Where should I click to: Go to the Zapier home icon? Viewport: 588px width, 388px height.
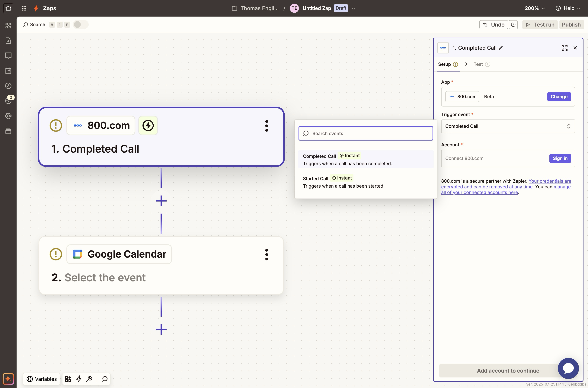click(8, 8)
